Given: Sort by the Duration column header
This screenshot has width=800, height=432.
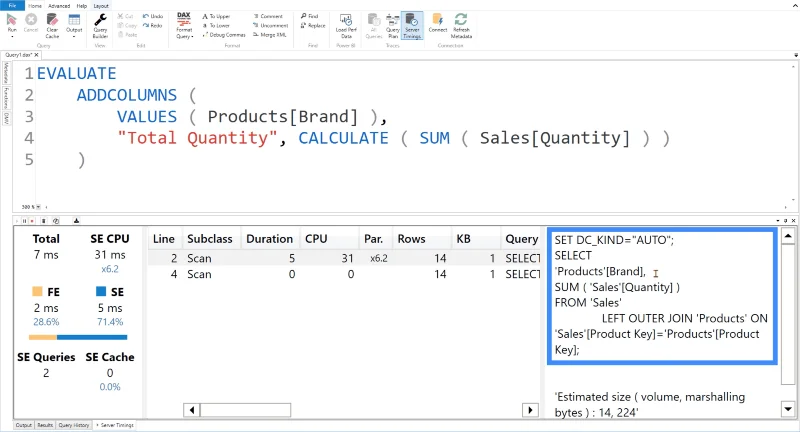Looking at the screenshot, I should [269, 239].
